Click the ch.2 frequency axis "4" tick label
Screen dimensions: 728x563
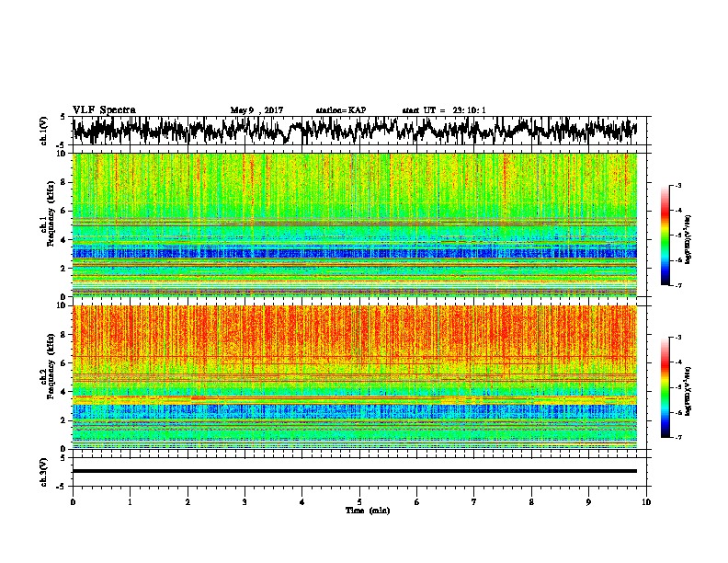(x=65, y=392)
